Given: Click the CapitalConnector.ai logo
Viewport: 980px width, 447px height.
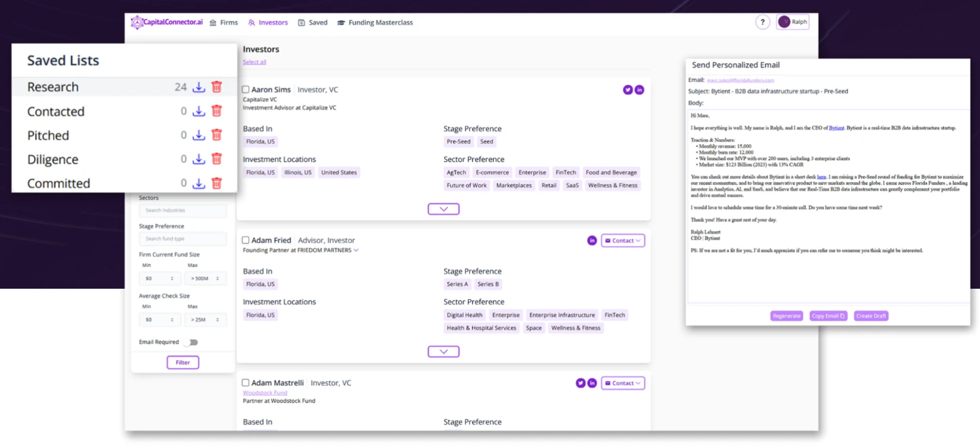Looking at the screenshot, I should click(x=167, y=22).
